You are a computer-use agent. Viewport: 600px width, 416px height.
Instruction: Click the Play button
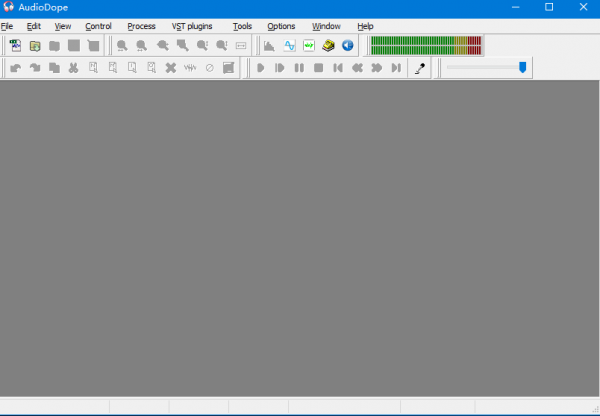[x=261, y=68]
